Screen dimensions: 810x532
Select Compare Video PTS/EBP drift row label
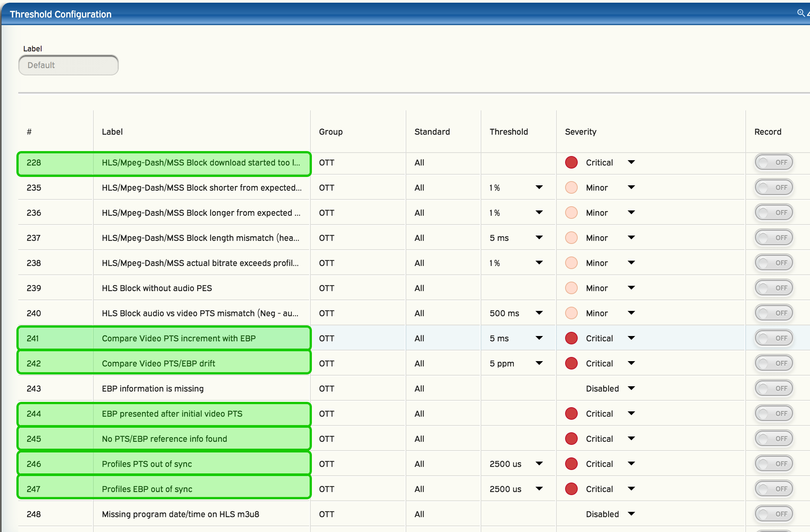point(158,363)
